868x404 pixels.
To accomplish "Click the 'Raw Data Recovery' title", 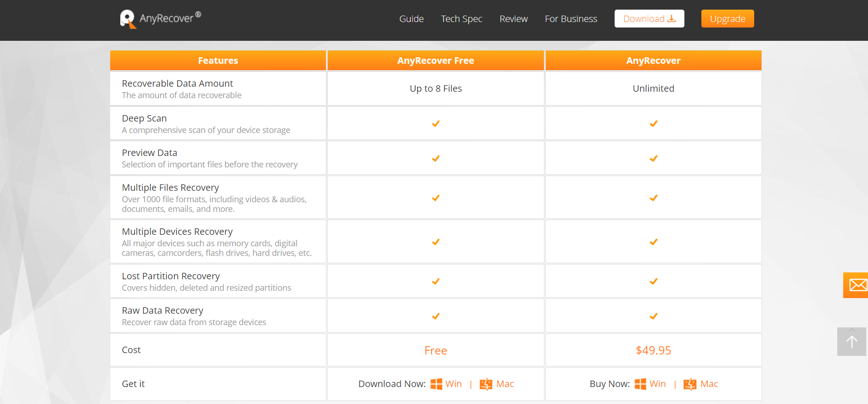I will (162, 310).
